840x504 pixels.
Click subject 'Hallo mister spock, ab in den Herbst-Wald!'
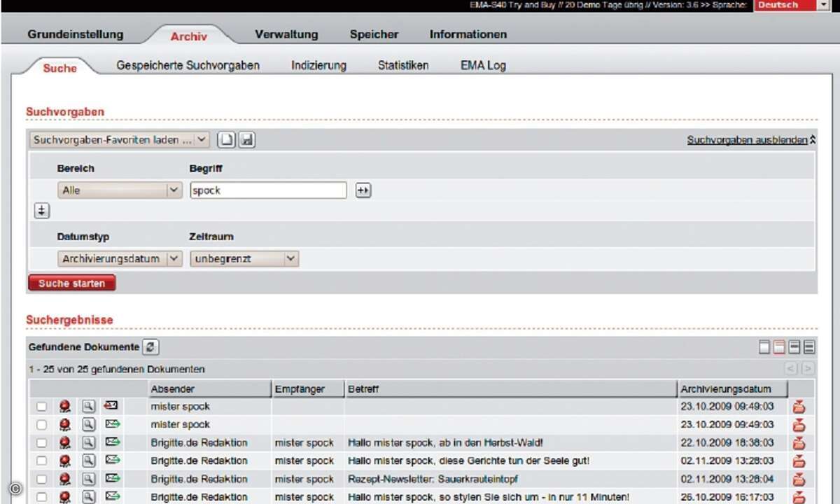tap(446, 443)
